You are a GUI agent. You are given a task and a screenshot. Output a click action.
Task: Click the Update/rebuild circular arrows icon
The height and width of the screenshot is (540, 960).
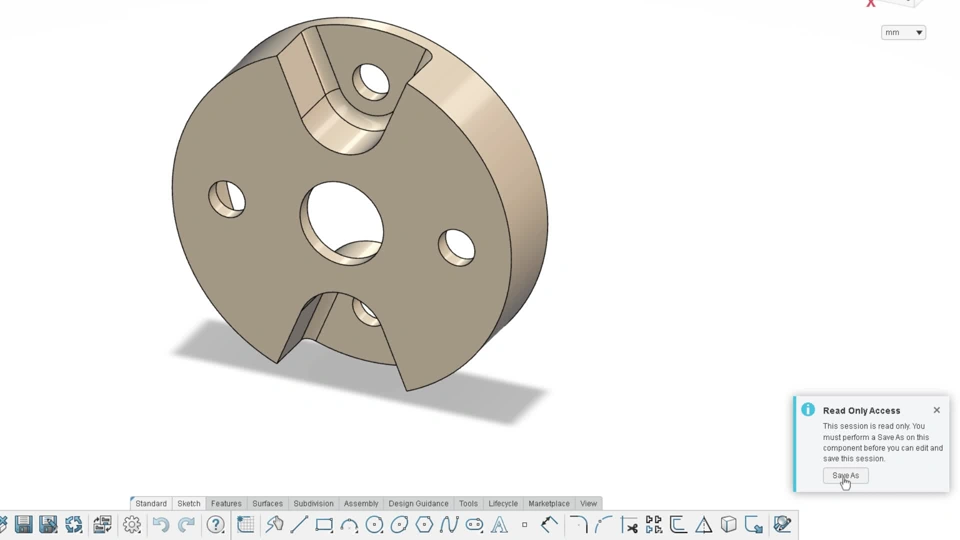click(x=74, y=525)
